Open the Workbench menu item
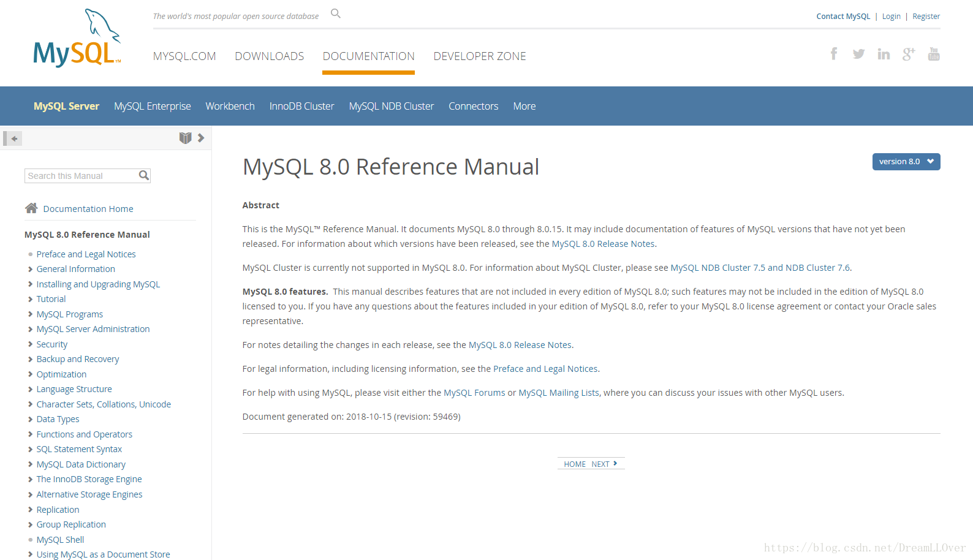This screenshot has width=973, height=560. pos(230,106)
